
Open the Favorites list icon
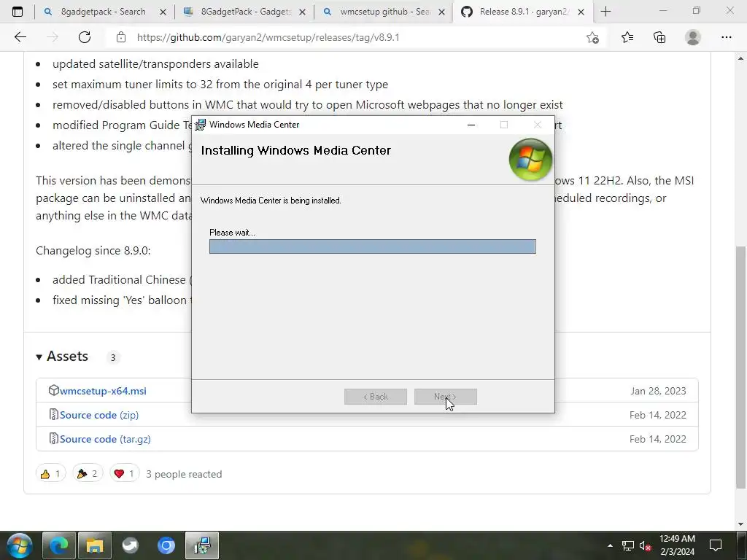pyautogui.click(x=627, y=37)
